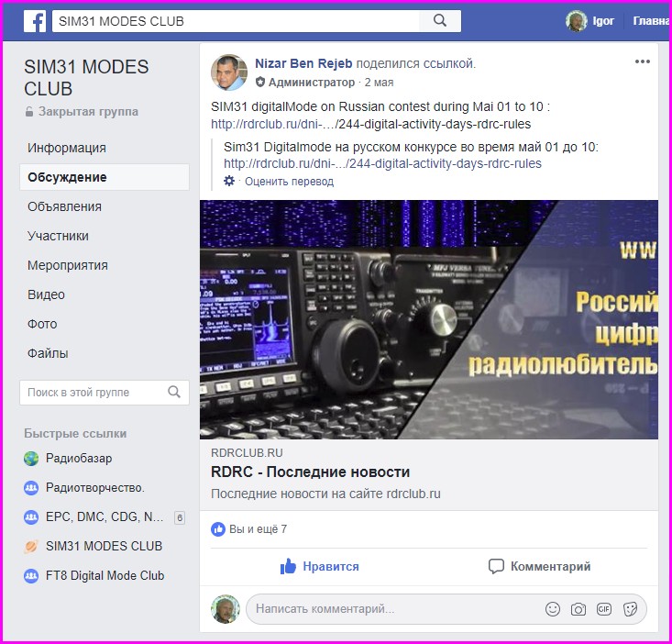Click the like reaction icon near count
Image resolution: width=672 pixels, height=644 pixels.
pos(218,529)
